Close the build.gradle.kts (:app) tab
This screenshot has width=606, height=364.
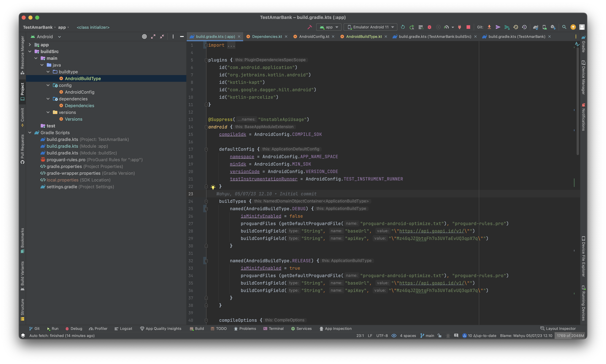pyautogui.click(x=239, y=37)
